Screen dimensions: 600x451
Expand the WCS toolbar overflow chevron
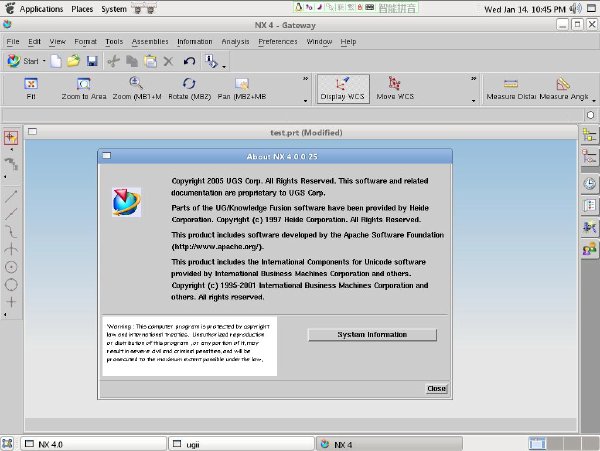click(473, 78)
